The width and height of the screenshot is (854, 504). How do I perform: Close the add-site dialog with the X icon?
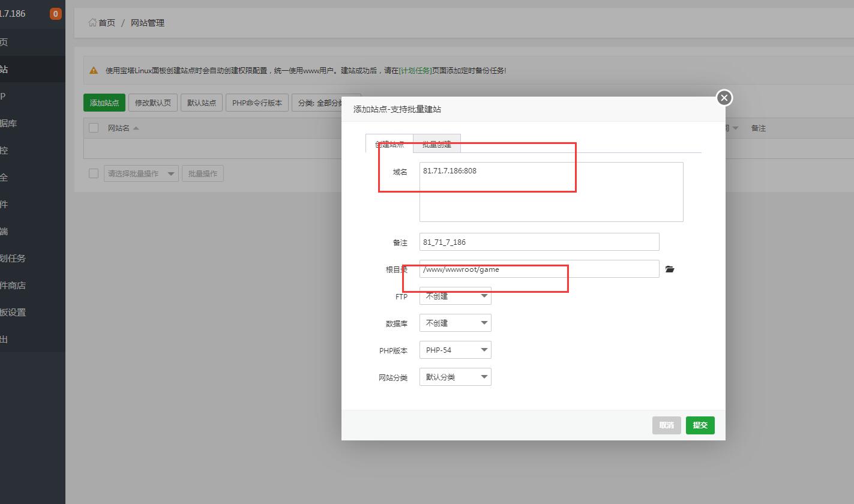click(x=724, y=98)
